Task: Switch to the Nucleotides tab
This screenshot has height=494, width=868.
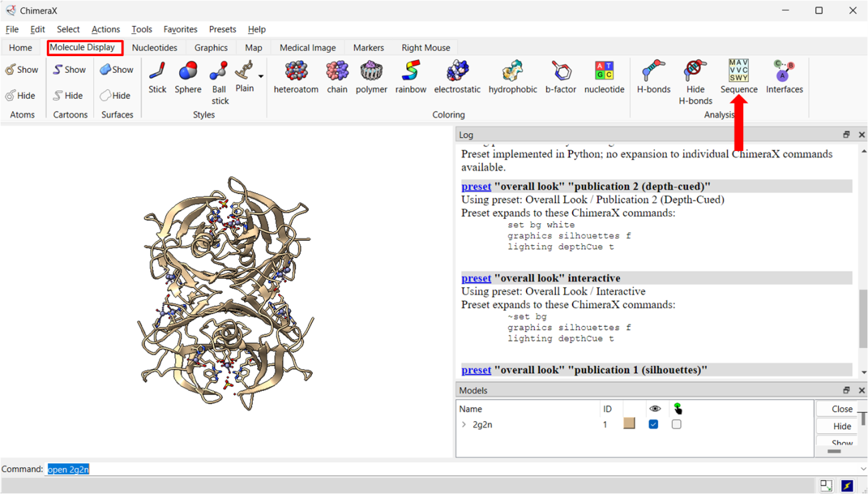Action: (154, 47)
